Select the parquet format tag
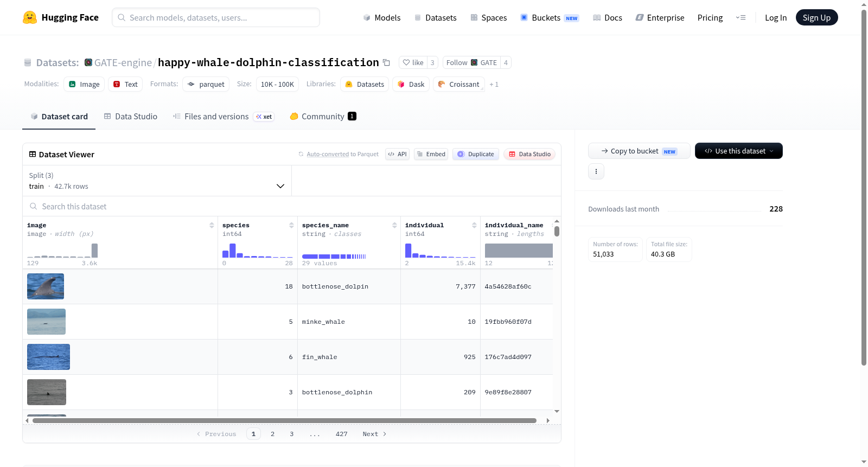Image resolution: width=868 pixels, height=467 pixels. click(x=206, y=84)
